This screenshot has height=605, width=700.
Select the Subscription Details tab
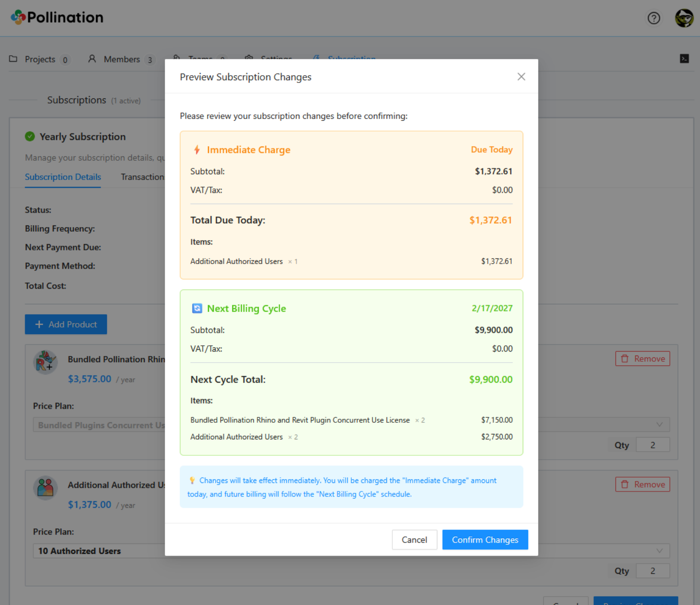(63, 177)
